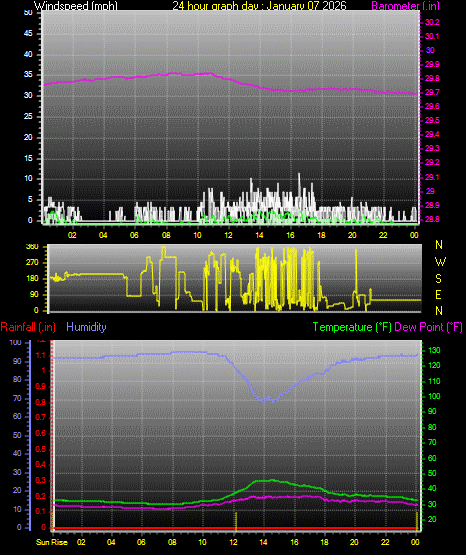Click the "29.9" barometer axis value

point(432,64)
